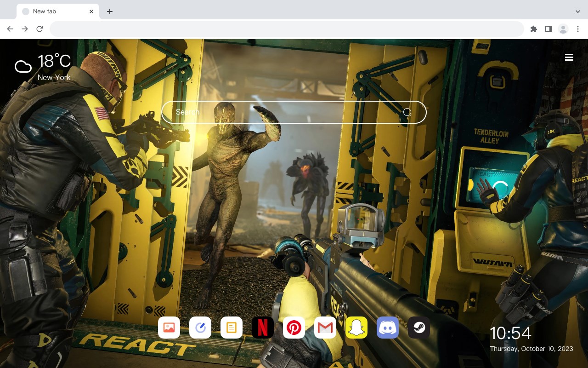Click the Thursday, October 10, 2023 date
This screenshot has height=368, width=588.
(x=531, y=349)
